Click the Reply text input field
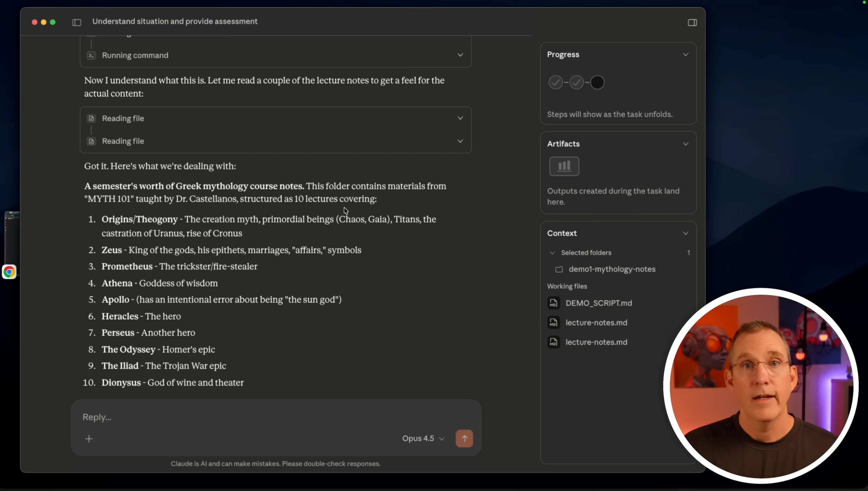This screenshot has height=491, width=868. click(236, 417)
